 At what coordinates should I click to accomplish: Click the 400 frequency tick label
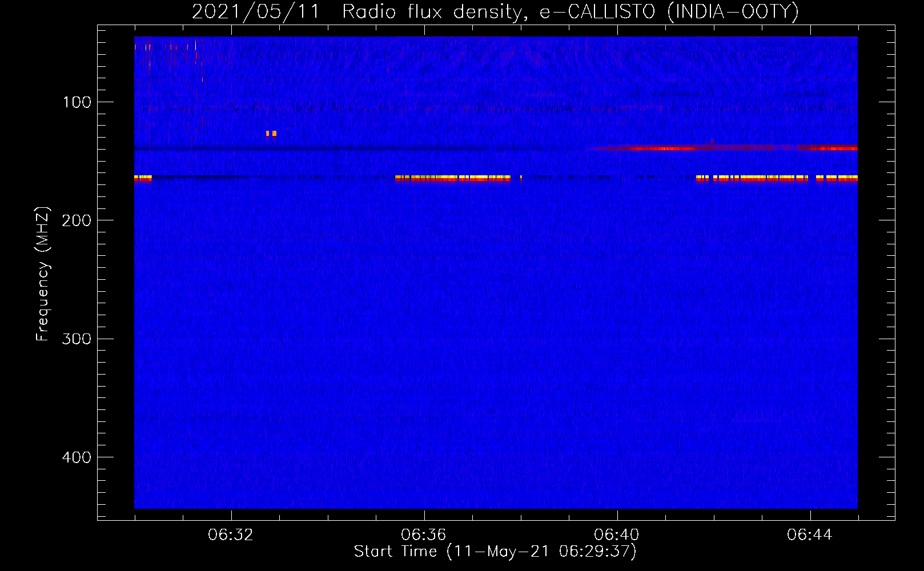77,457
